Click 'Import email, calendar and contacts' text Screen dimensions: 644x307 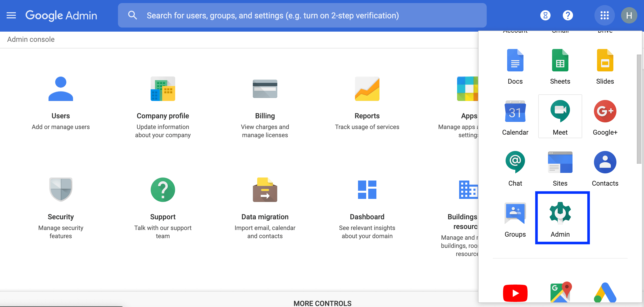(265, 232)
